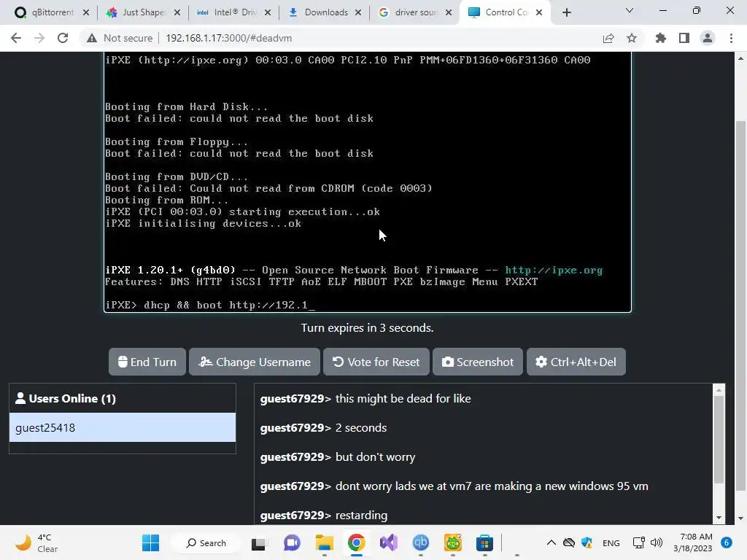The image size is (747, 560).
Task: Open the Chrome profile avatar
Action: tap(708, 38)
